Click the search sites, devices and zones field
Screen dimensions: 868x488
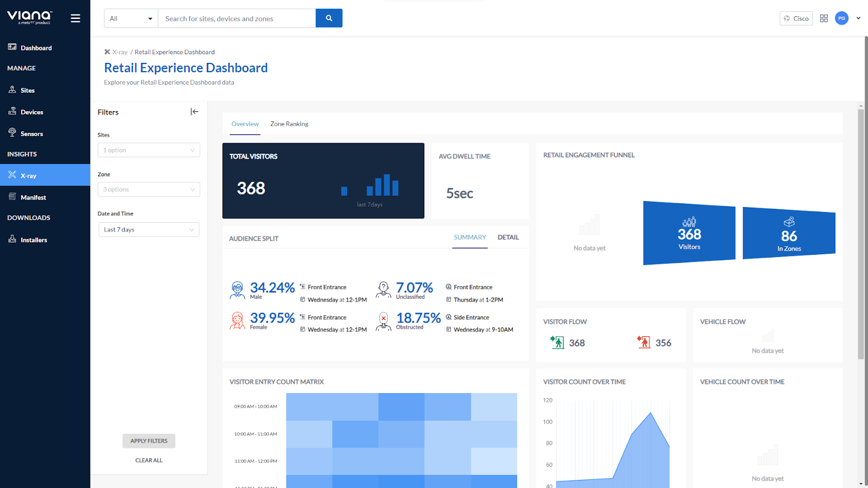[x=237, y=18]
